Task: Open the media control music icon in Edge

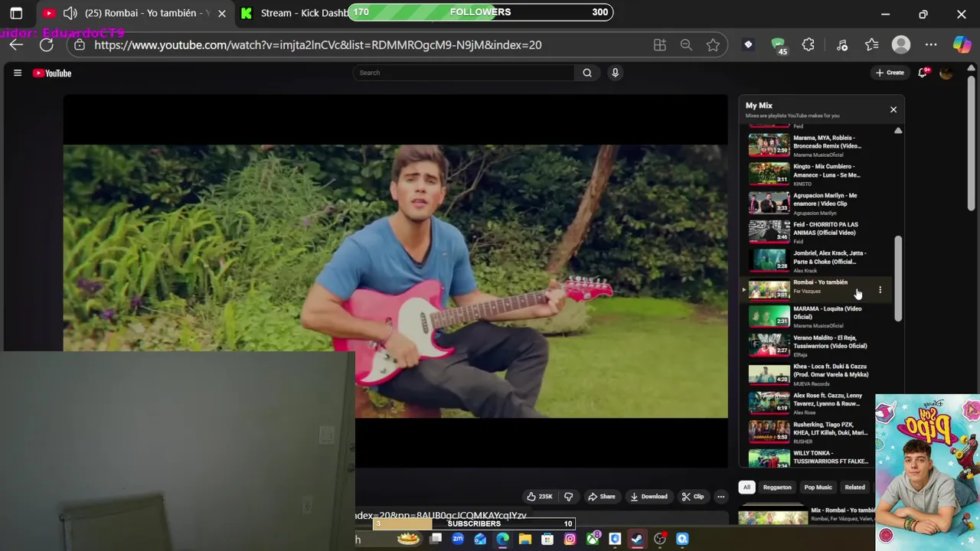Action: [x=842, y=45]
